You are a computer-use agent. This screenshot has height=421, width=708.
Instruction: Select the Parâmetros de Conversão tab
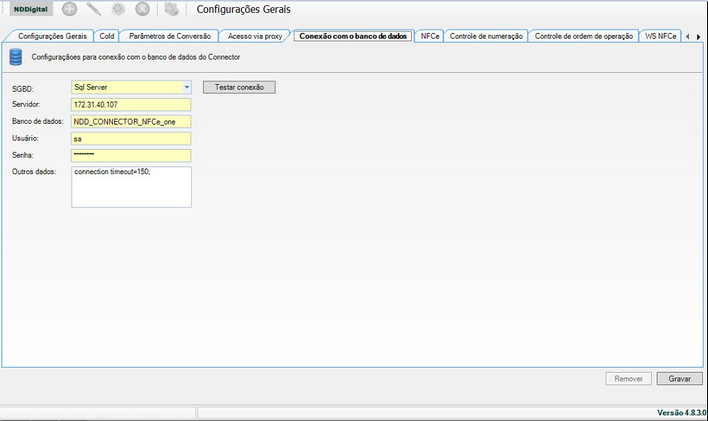(x=170, y=36)
